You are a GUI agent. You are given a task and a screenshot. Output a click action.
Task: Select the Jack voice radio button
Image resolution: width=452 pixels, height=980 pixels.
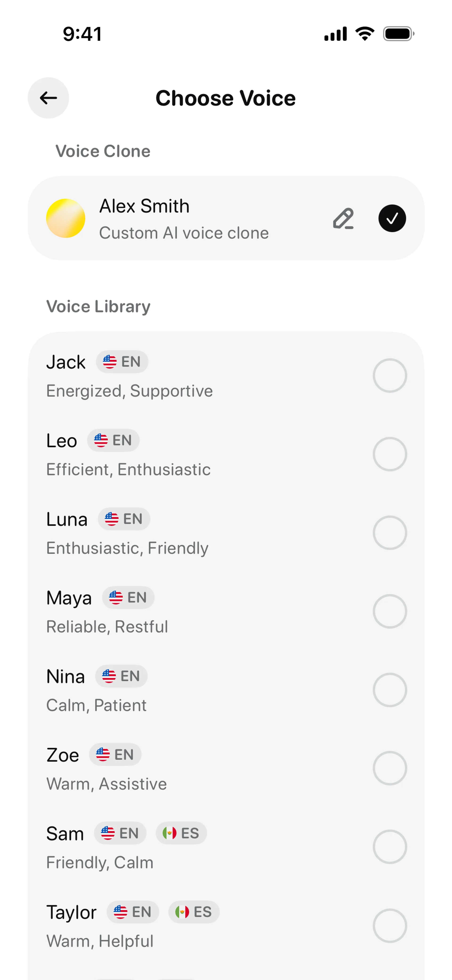[x=390, y=376]
